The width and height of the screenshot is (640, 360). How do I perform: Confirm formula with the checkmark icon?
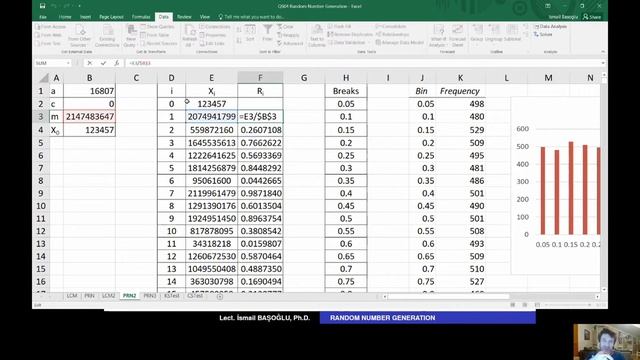click(103, 63)
